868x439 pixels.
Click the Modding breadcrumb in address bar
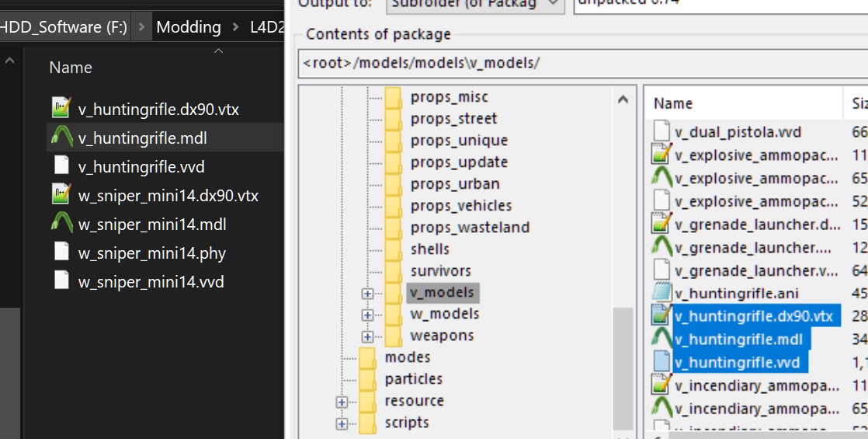[189, 27]
